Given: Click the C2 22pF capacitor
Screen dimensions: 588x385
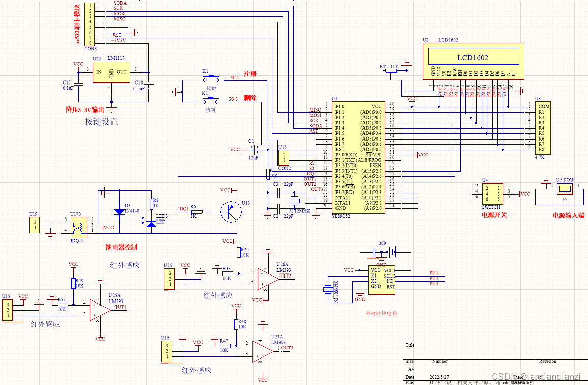Looking at the screenshot, I should click(278, 209).
